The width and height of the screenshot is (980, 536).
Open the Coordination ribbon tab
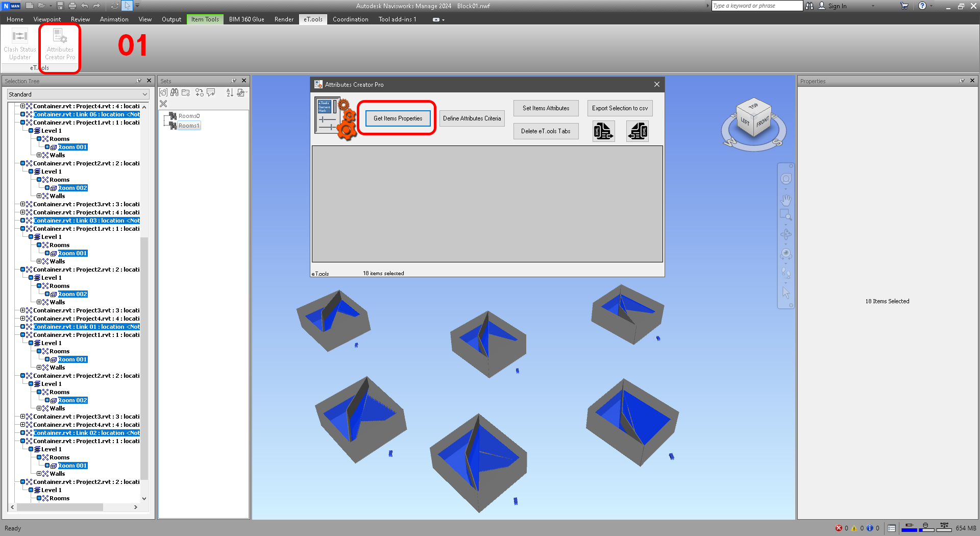point(351,19)
